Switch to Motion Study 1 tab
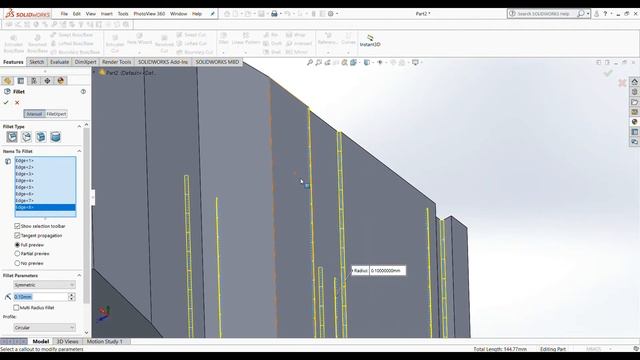The image size is (640, 360). click(104, 341)
